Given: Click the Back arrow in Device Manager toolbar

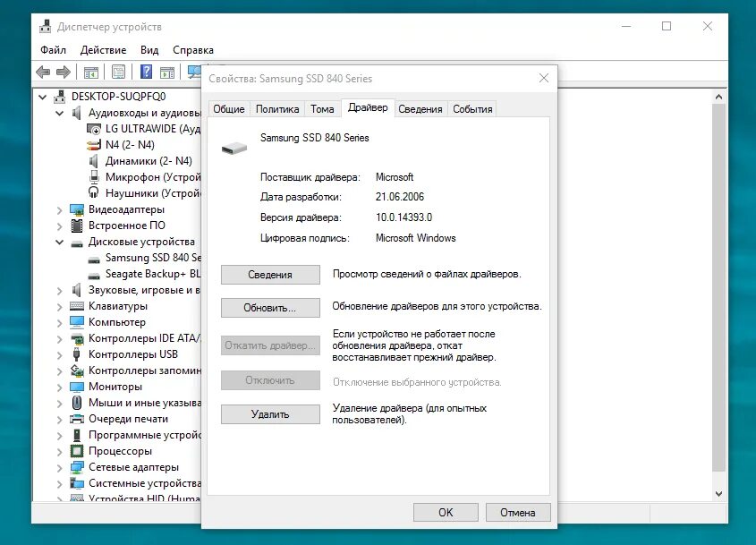Looking at the screenshot, I should click(x=43, y=72).
